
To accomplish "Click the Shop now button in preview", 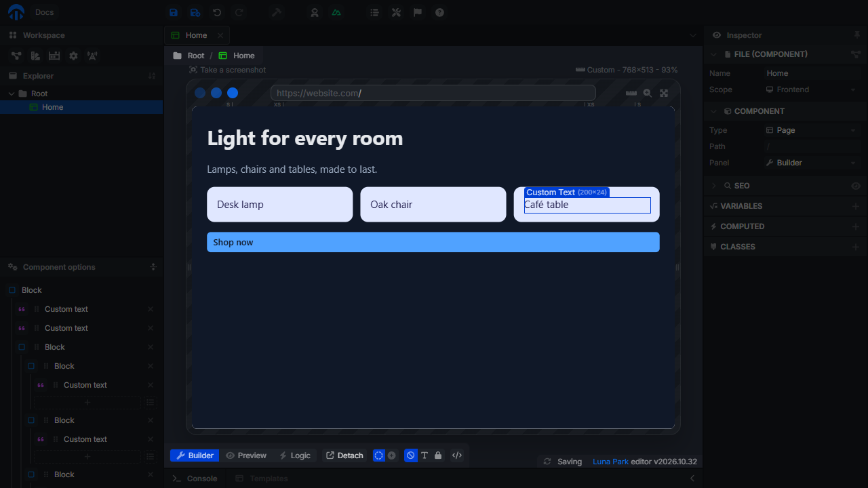I will pyautogui.click(x=433, y=242).
